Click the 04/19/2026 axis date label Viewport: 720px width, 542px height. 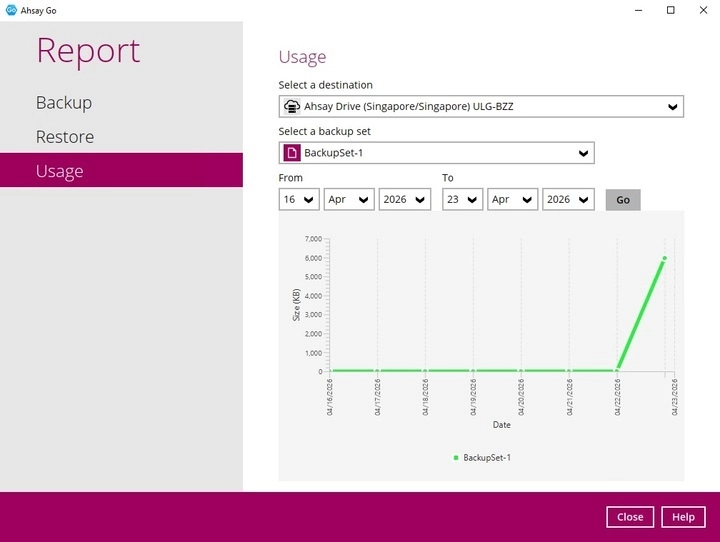click(x=473, y=397)
